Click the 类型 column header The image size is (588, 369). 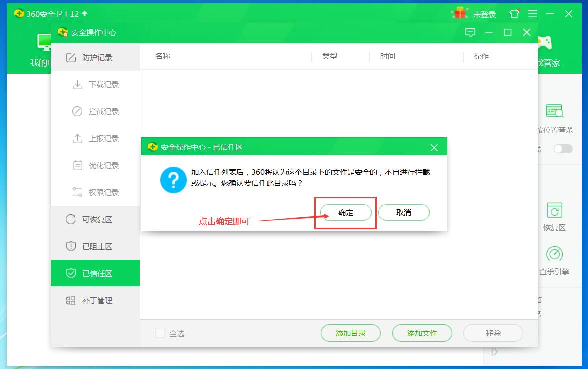click(x=330, y=56)
